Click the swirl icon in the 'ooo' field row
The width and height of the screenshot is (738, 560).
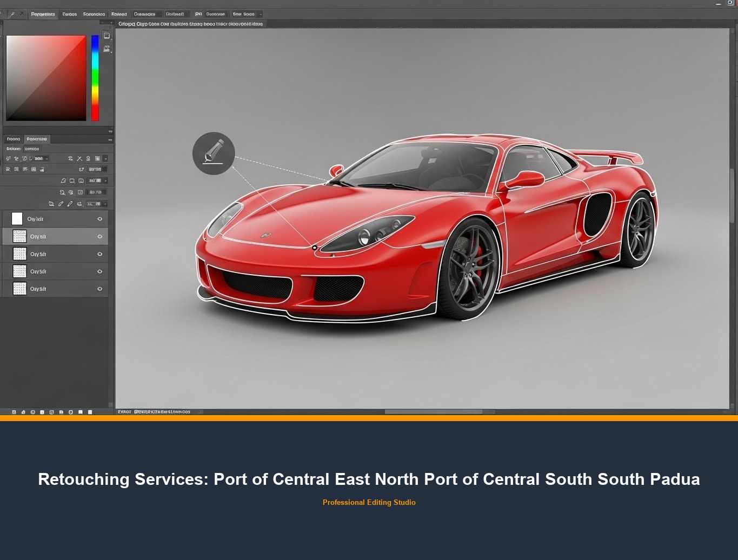[x=70, y=158]
